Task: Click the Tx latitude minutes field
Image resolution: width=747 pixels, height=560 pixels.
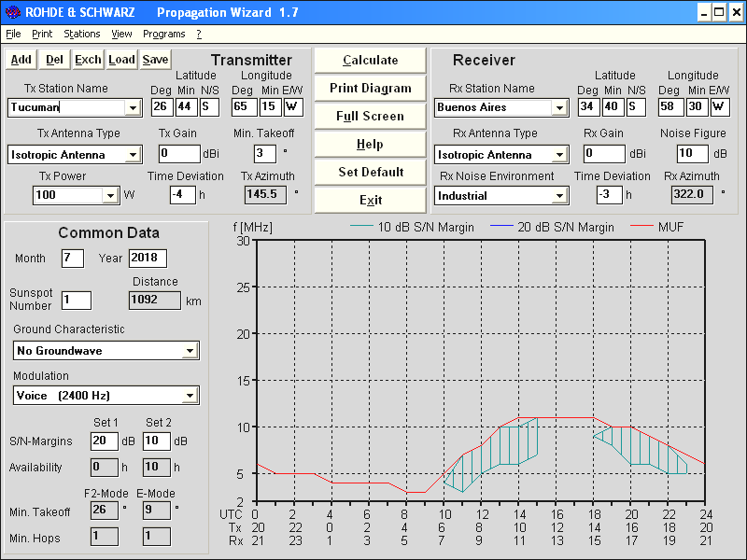Action: (x=186, y=107)
